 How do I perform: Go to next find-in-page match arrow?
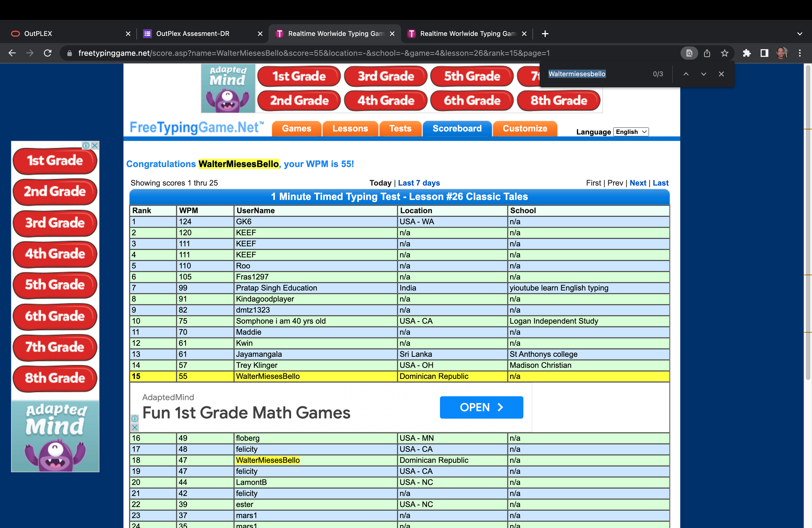click(x=703, y=74)
